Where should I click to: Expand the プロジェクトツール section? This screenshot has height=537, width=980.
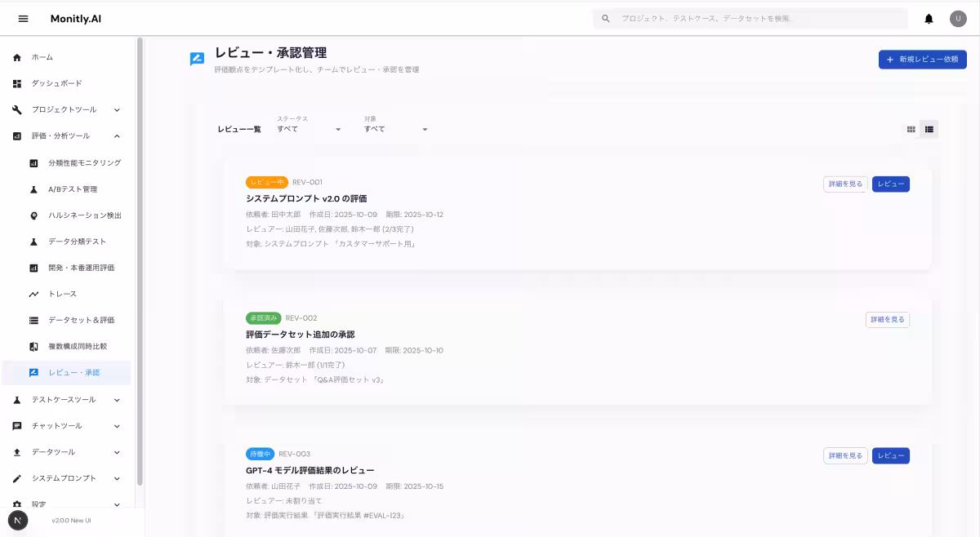[x=65, y=109]
